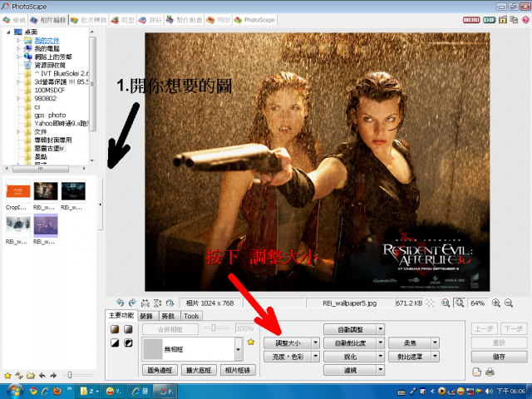Click 自動調整 button
Screen dimensions: 532x399
[x=350, y=329]
